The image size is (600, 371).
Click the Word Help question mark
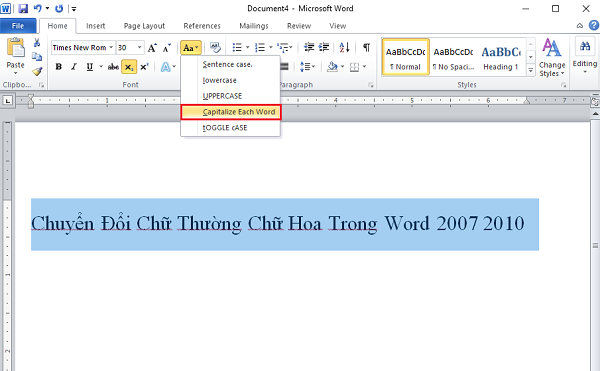point(593,26)
